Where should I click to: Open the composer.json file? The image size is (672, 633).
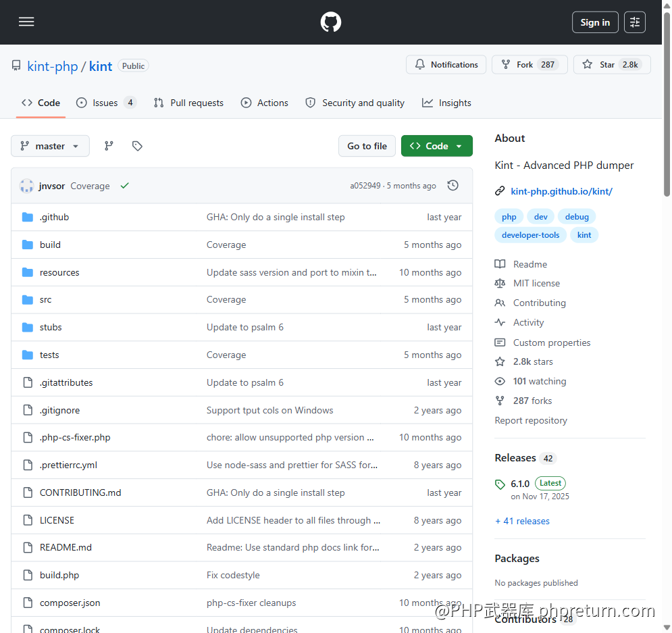tap(70, 603)
